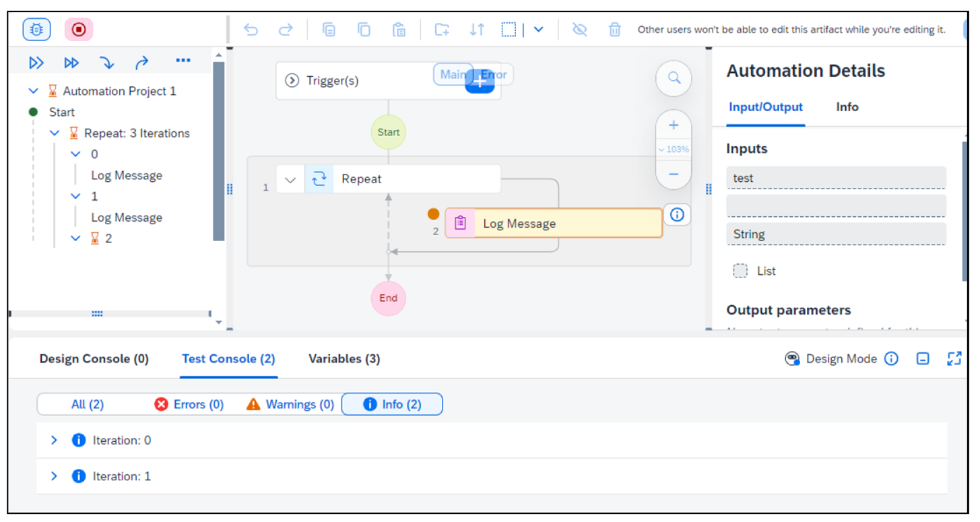The image size is (980, 522).
Task: Open the Design Console tab
Action: coord(94,359)
